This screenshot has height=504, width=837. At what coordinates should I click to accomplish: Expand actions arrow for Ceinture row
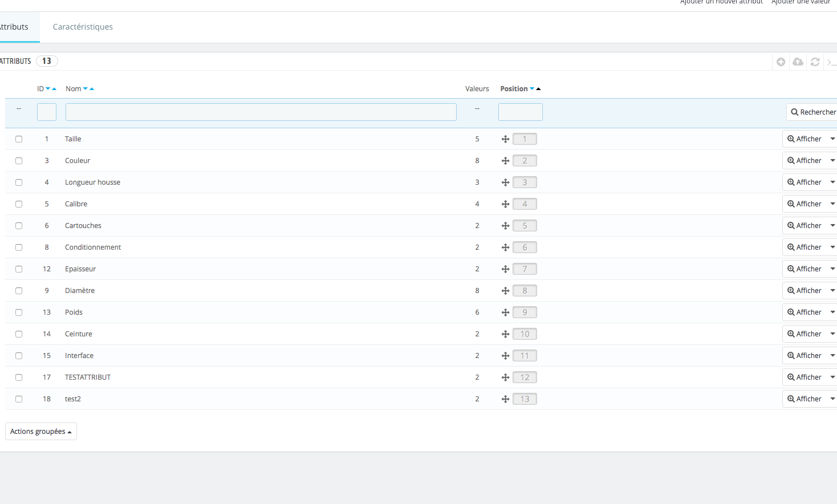832,334
